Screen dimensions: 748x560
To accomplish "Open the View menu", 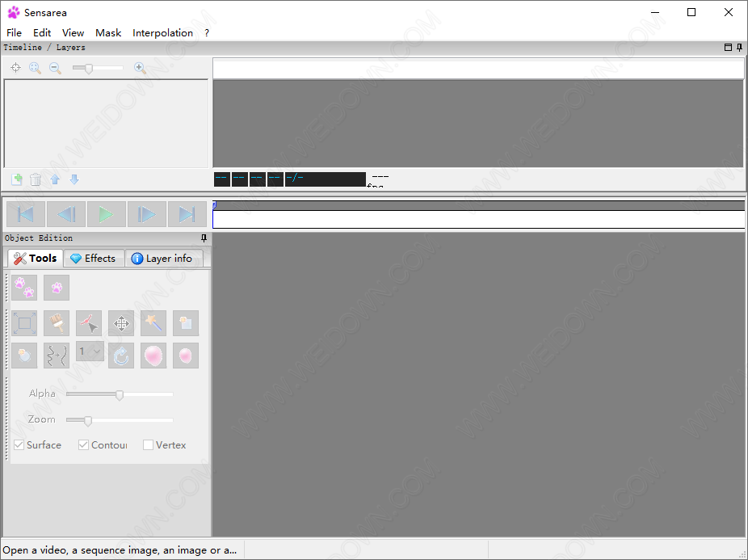I will (x=73, y=33).
